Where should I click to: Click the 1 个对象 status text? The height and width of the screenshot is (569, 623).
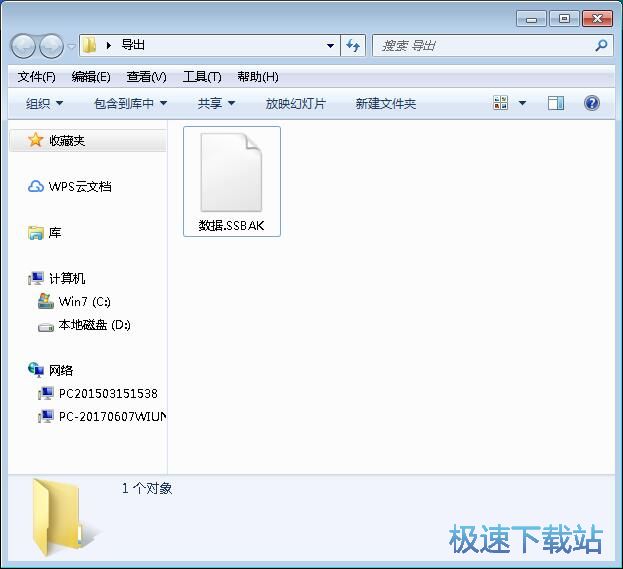[x=147, y=488]
